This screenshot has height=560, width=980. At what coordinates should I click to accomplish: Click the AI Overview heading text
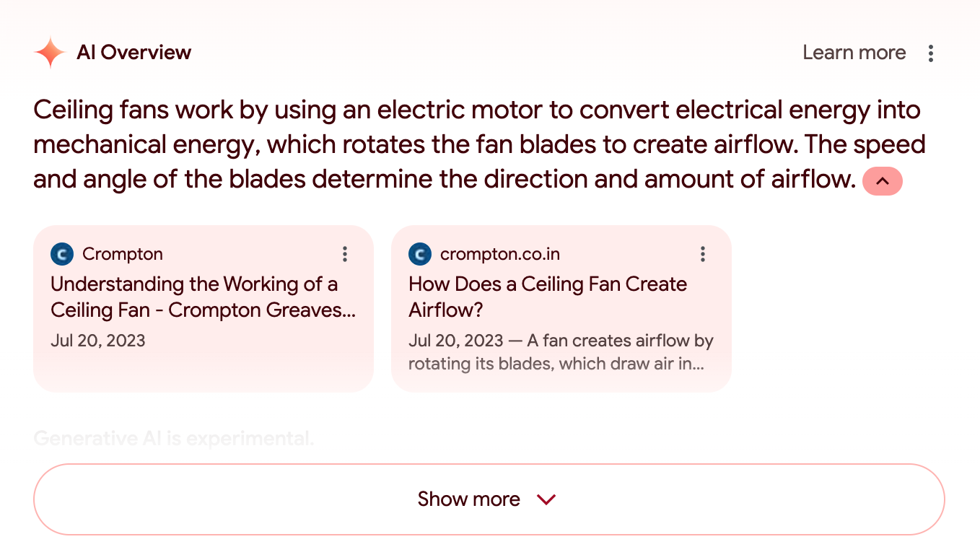(x=134, y=53)
